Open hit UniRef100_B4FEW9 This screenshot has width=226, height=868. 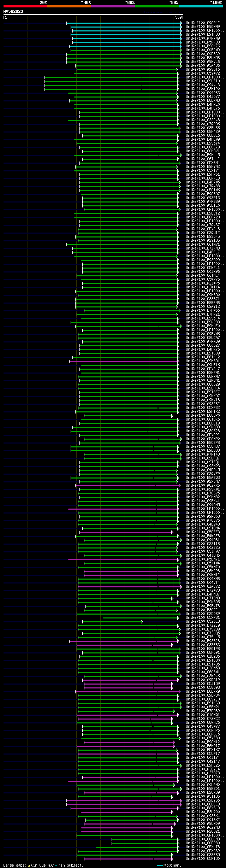(203, 139)
